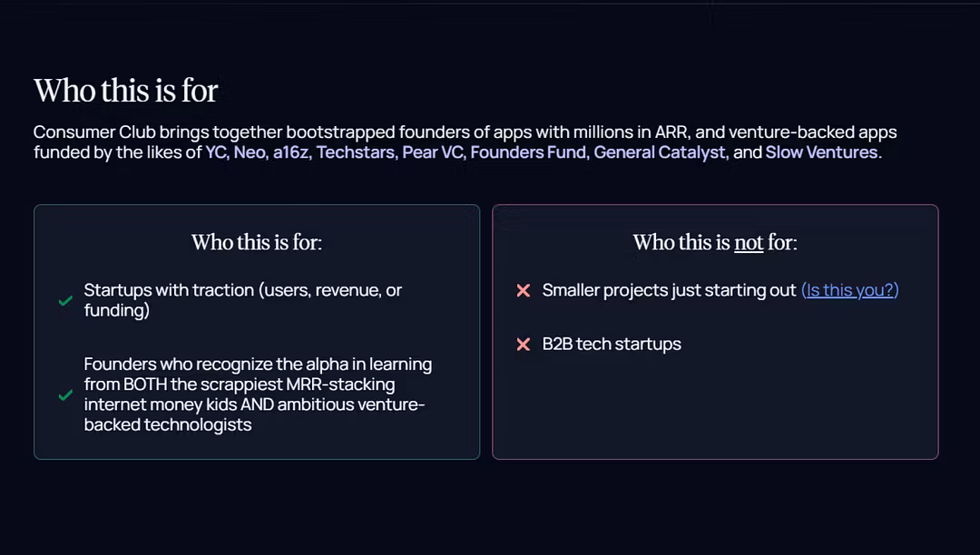980x555 pixels.
Task: Click the red X beside Smaller projects
Action: click(x=524, y=290)
